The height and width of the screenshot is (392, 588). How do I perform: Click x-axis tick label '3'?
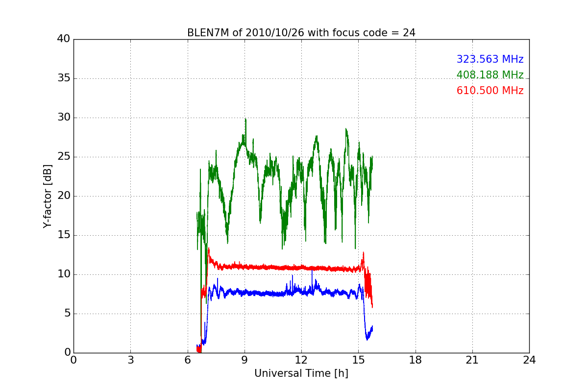coord(130,360)
